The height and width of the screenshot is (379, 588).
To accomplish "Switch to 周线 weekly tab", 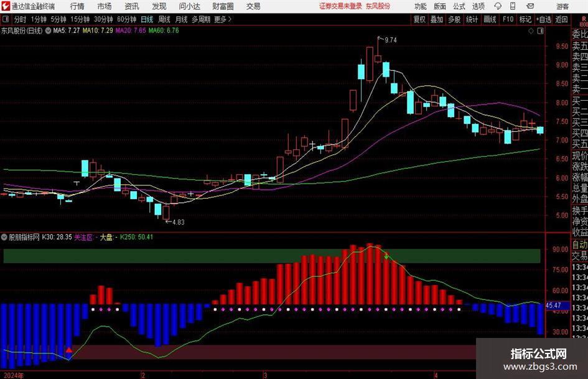I will pos(164,19).
